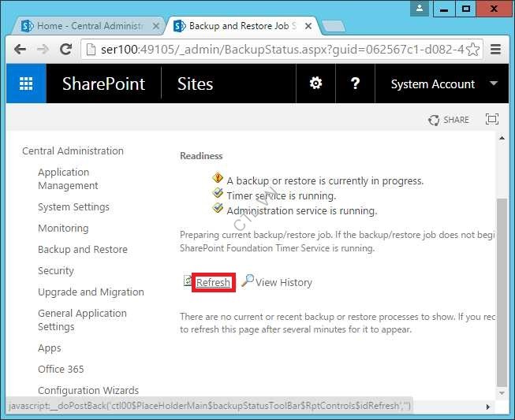Click the Refresh link
The height and width of the screenshot is (420, 515).
tap(213, 283)
